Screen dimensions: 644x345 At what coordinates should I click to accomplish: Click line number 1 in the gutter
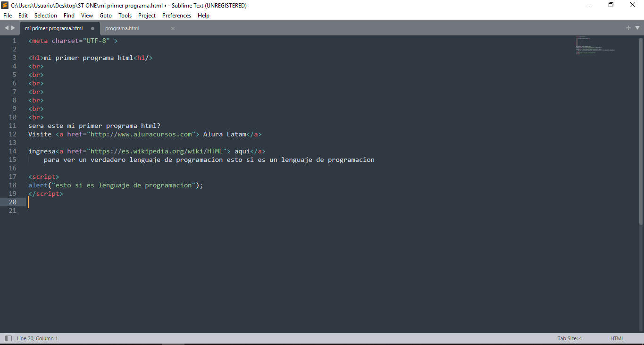(x=15, y=41)
